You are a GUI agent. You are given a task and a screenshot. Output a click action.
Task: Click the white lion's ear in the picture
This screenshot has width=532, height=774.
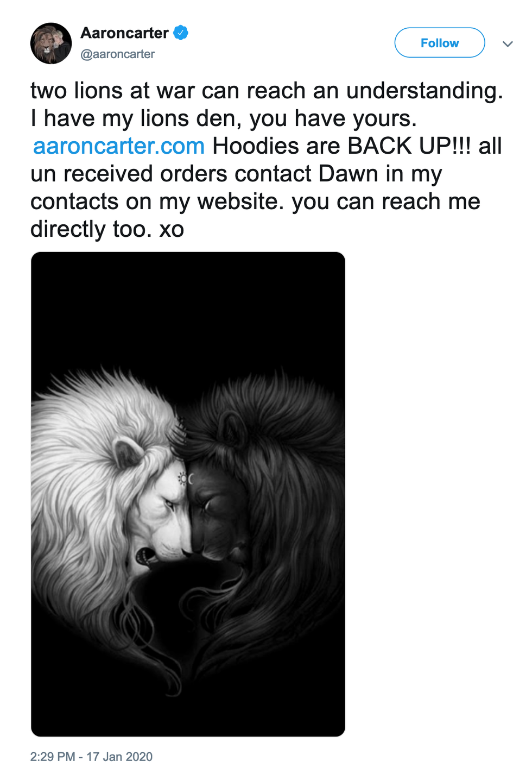click(128, 453)
